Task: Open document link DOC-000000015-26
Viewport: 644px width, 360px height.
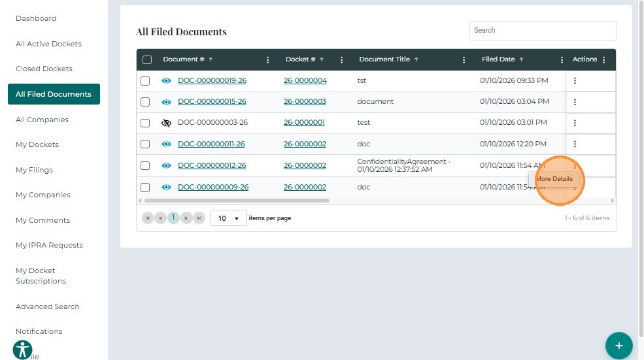Action: pyautogui.click(x=212, y=102)
